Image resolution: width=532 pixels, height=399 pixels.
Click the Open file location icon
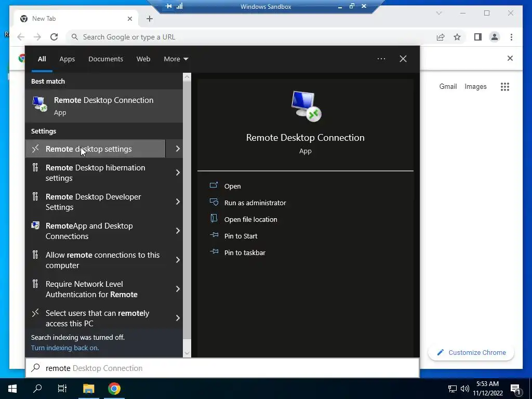point(214,218)
